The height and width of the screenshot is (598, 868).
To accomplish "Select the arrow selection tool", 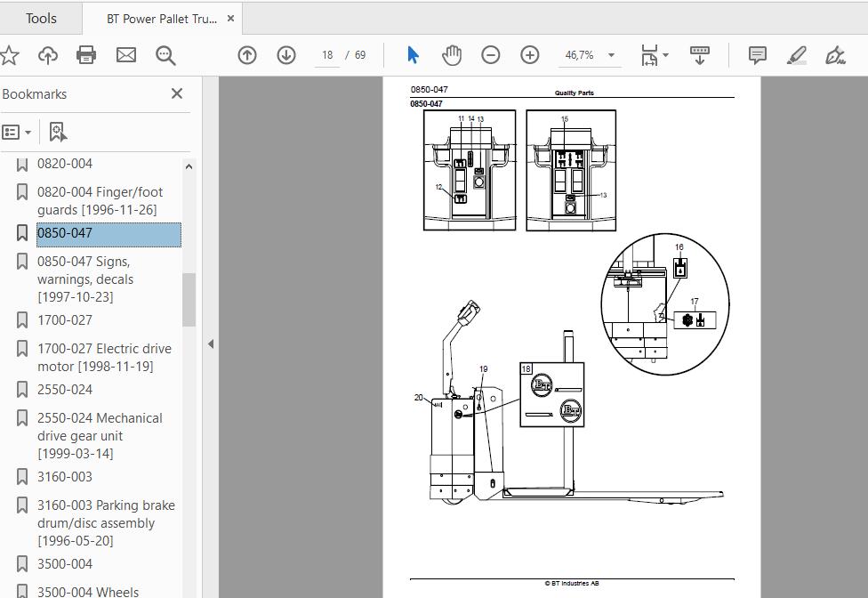I will (x=413, y=55).
